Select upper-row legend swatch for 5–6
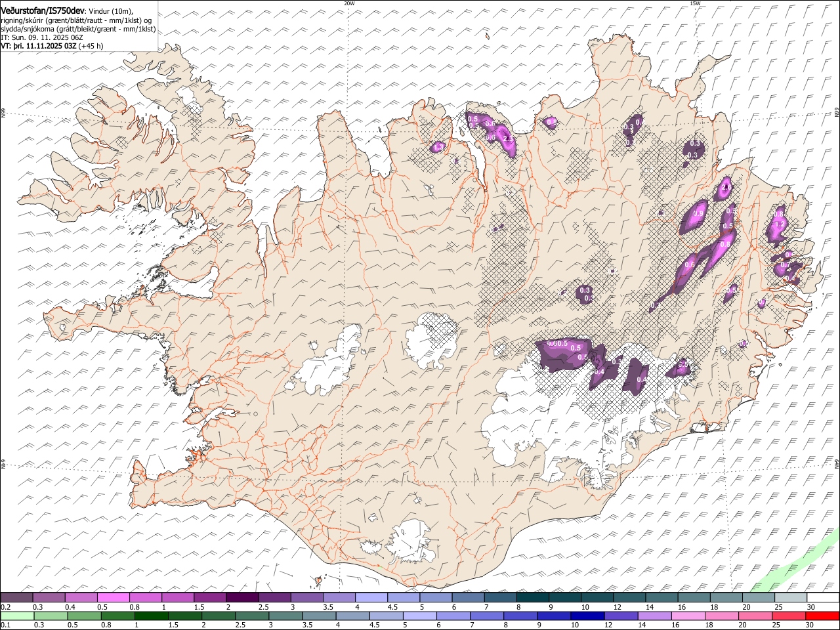Viewport: 840px width, 630px height. (x=435, y=598)
